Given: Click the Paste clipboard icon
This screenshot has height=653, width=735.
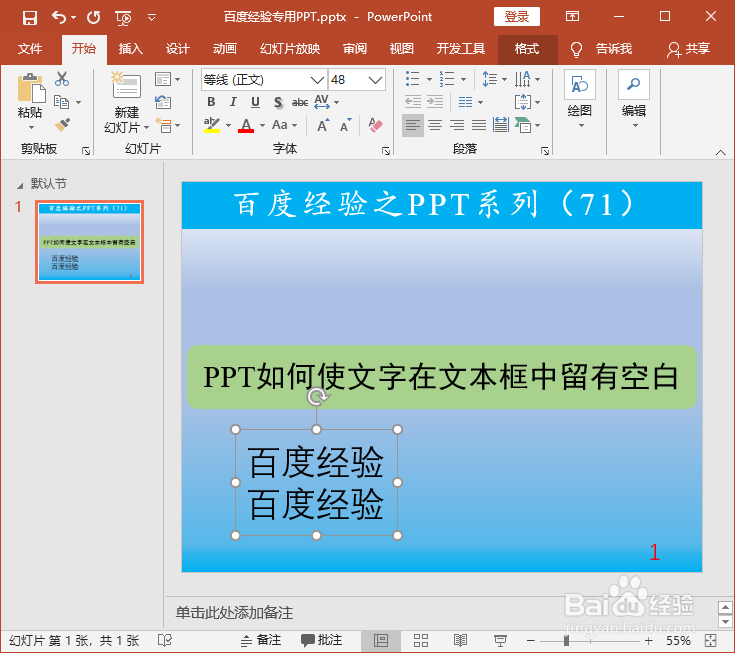Looking at the screenshot, I should (x=30, y=88).
